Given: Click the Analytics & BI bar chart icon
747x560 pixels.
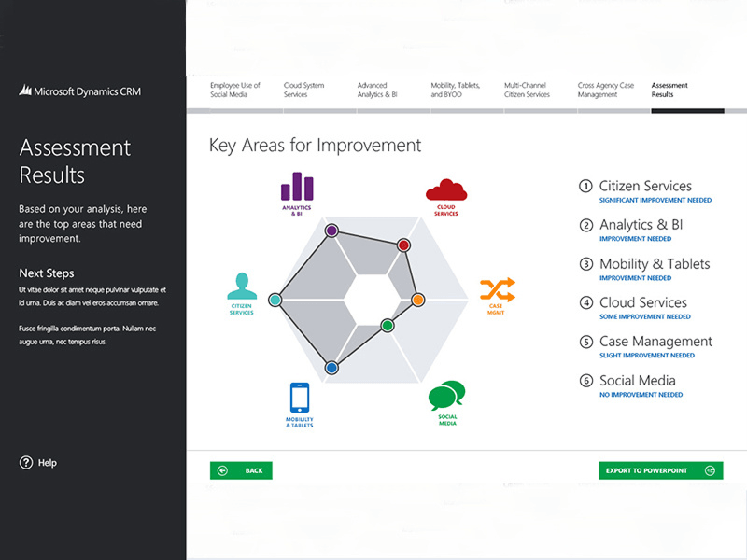Looking at the screenshot, I should coord(297,186).
